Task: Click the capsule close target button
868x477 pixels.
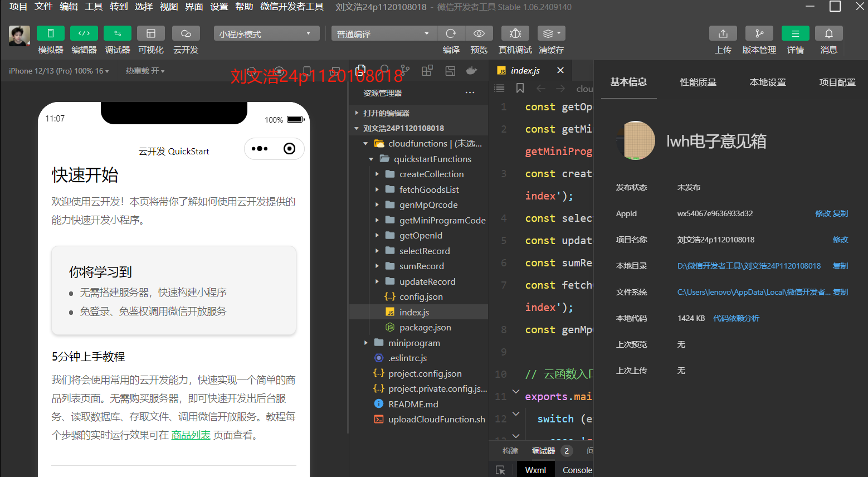Action: coord(289,149)
